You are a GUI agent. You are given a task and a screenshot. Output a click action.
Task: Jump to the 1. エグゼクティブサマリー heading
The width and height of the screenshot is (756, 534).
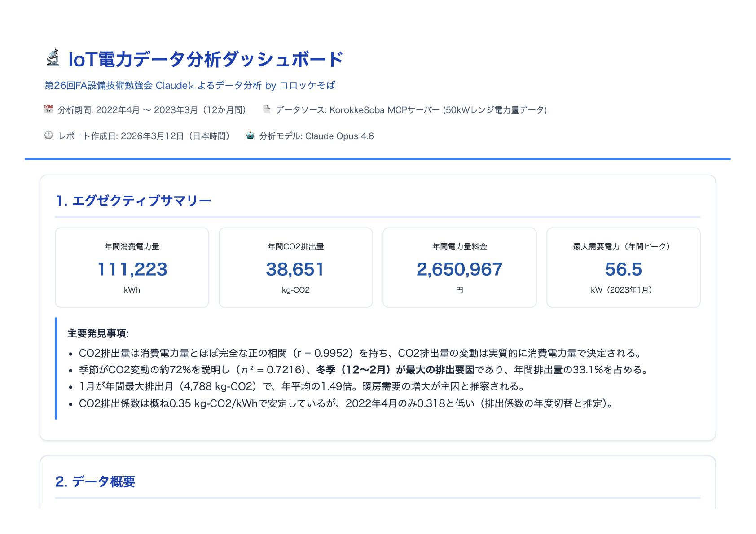click(133, 201)
